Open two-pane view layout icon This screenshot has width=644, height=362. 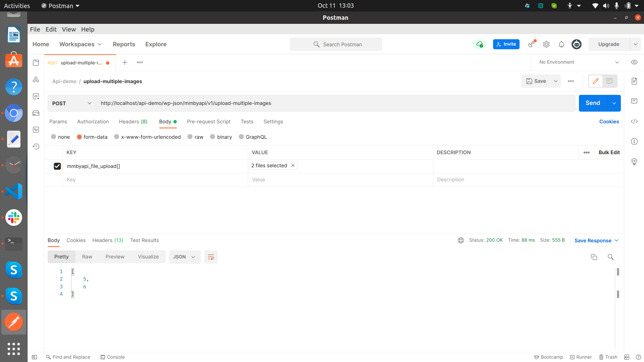(x=627, y=357)
